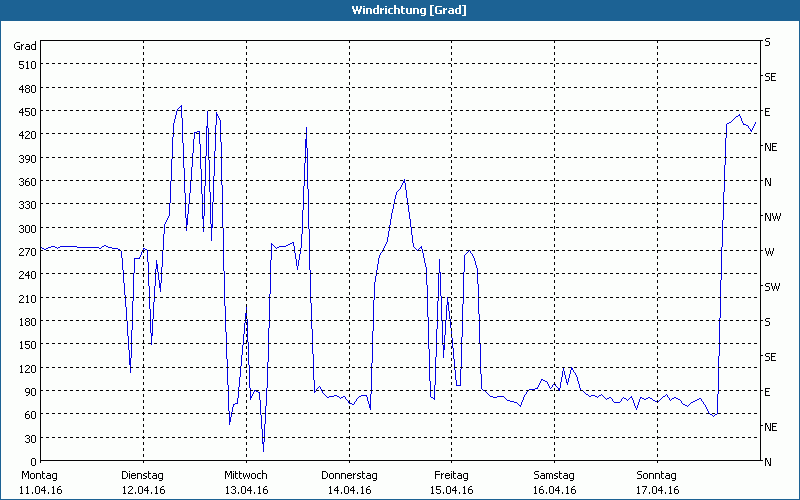The width and height of the screenshot is (800, 500).
Task: Click the 'N' compass label level with 360
Action: (768, 182)
